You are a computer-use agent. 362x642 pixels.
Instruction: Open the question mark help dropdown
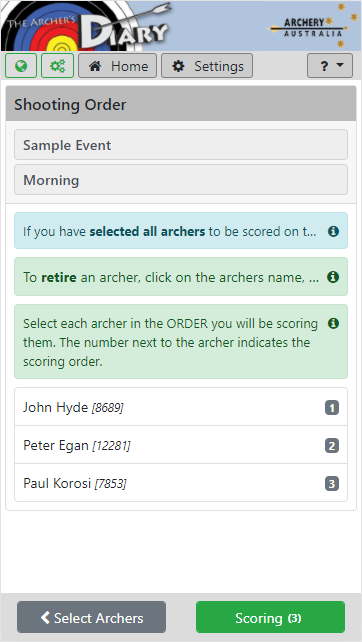330,66
